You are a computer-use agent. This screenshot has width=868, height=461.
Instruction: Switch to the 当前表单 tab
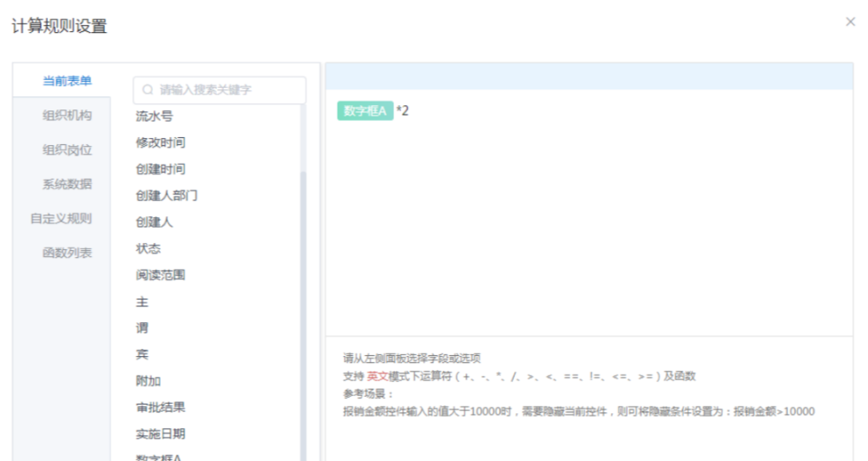pos(68,82)
